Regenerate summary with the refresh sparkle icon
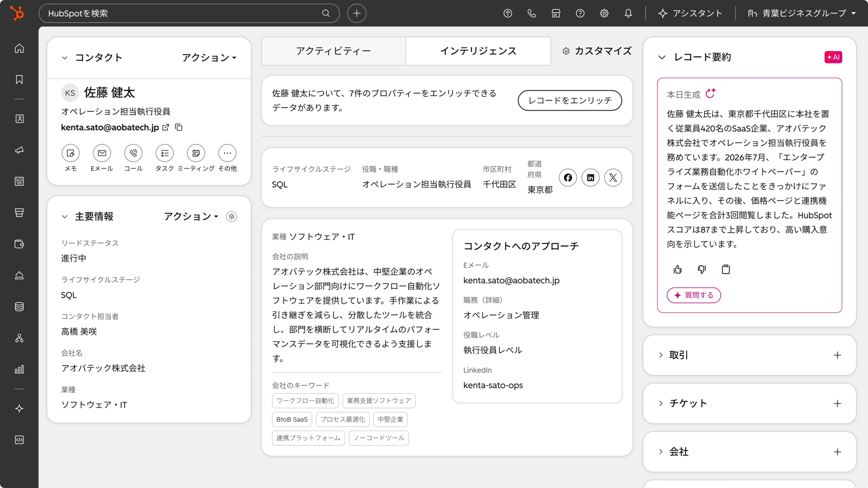This screenshot has height=488, width=868. [x=711, y=93]
